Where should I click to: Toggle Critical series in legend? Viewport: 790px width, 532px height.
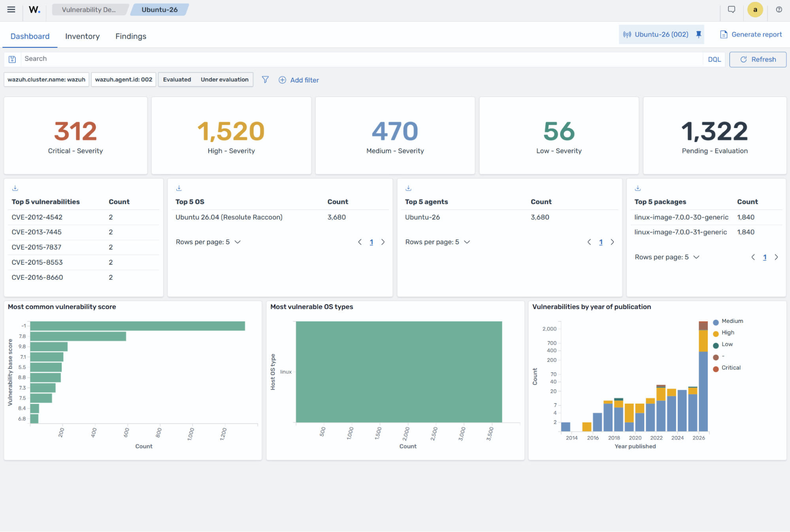click(727, 368)
